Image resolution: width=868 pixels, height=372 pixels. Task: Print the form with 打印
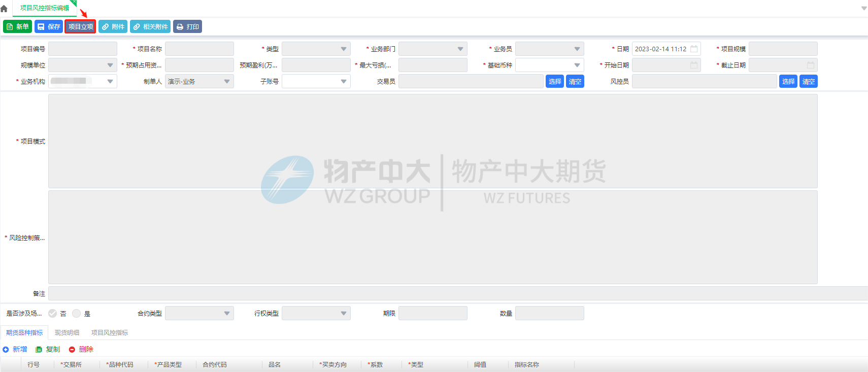tap(187, 26)
